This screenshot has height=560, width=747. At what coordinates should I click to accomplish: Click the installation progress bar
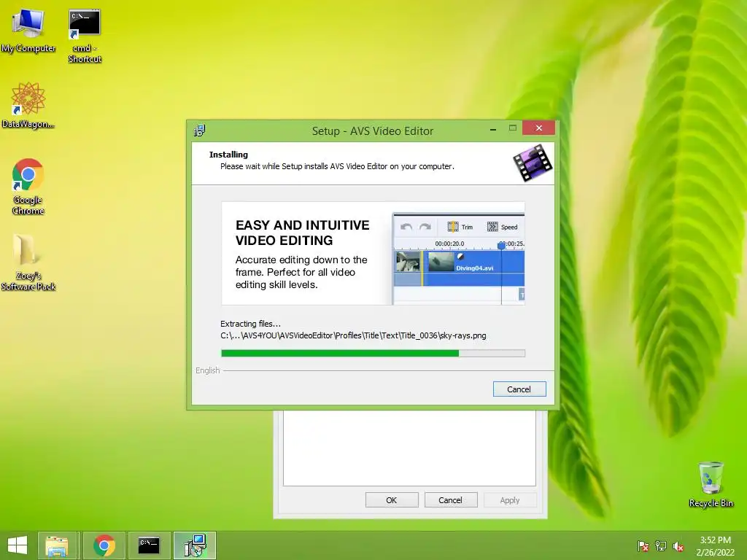[373, 354]
